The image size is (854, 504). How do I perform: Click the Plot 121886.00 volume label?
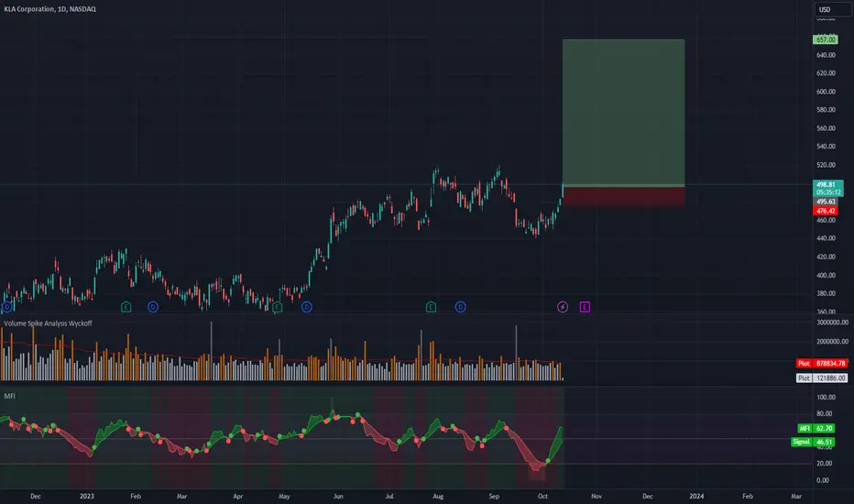[822, 378]
